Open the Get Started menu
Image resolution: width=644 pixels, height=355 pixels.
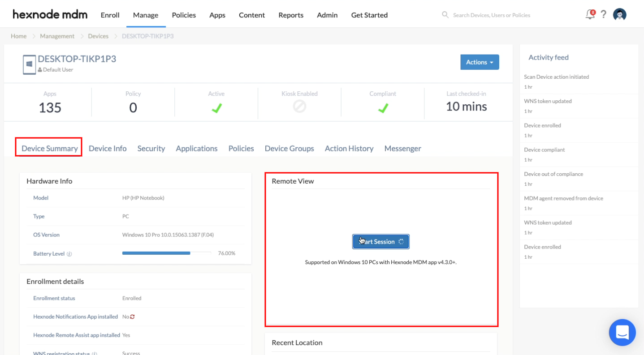(x=369, y=15)
